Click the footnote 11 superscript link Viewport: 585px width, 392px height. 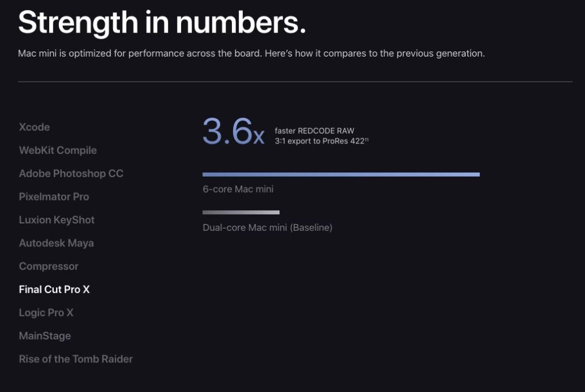[x=367, y=140]
